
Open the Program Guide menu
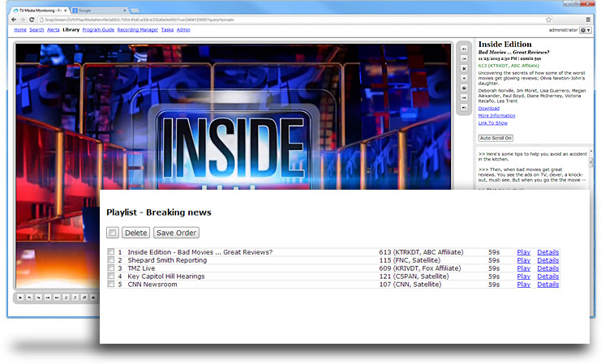(x=97, y=30)
